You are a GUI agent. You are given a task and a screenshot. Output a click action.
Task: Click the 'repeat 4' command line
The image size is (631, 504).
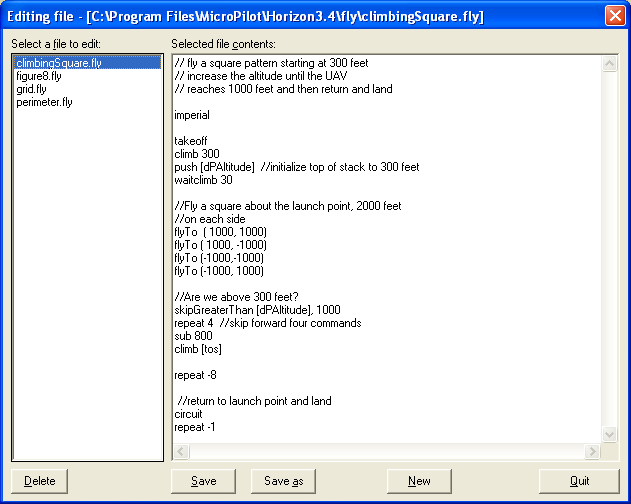(x=268, y=323)
